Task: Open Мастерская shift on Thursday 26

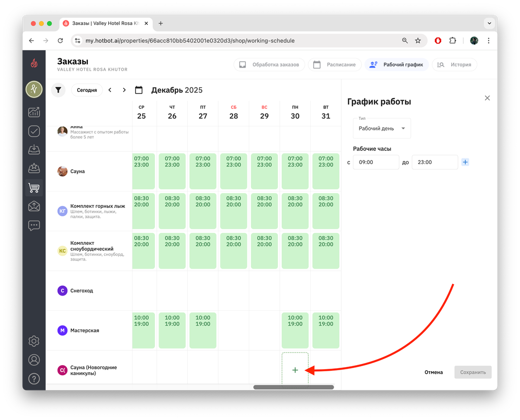Action: tap(172, 331)
